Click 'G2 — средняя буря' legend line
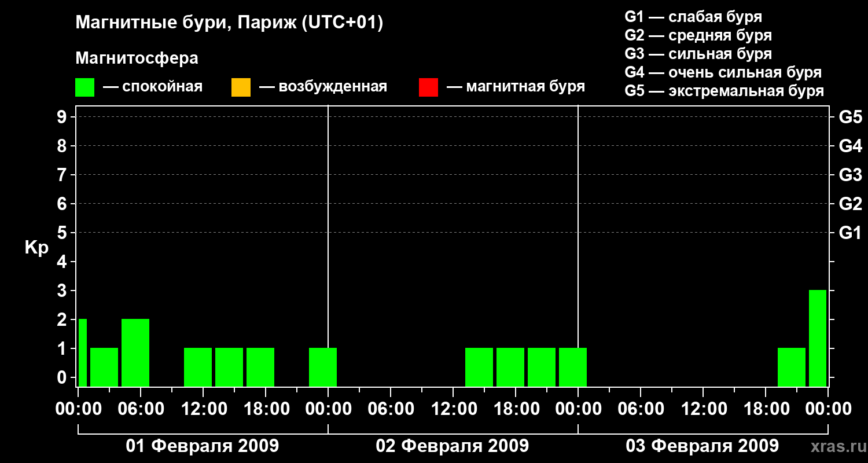Viewport: 868px width, 463px height. (x=698, y=35)
